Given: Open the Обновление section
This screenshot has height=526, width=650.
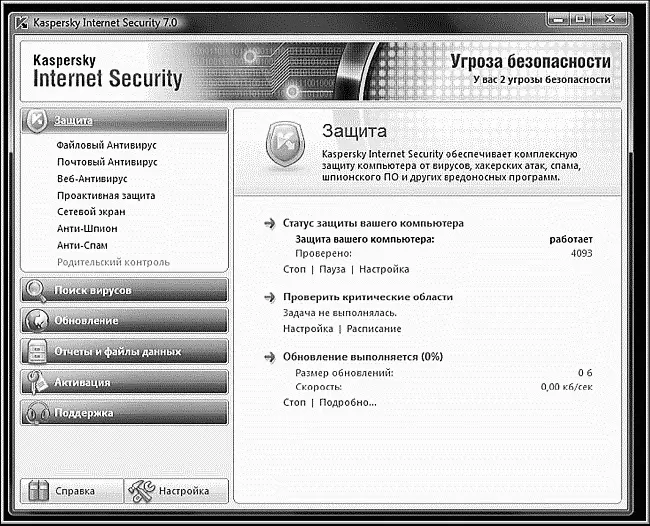Looking at the screenshot, I should (x=124, y=321).
